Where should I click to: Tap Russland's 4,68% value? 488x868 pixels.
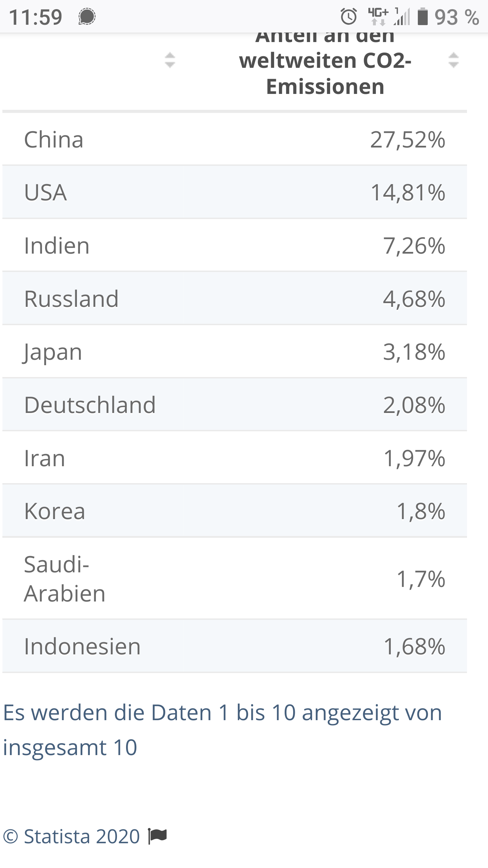coord(414,299)
